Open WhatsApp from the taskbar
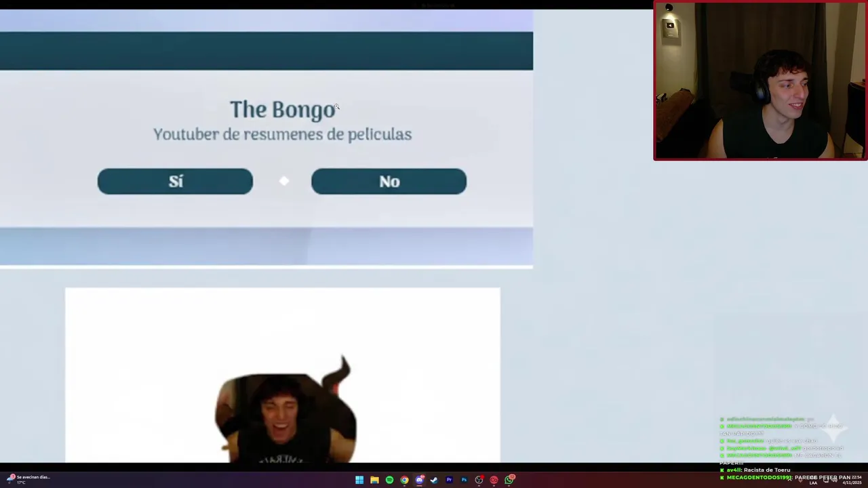This screenshot has width=868, height=488. pos(509,480)
